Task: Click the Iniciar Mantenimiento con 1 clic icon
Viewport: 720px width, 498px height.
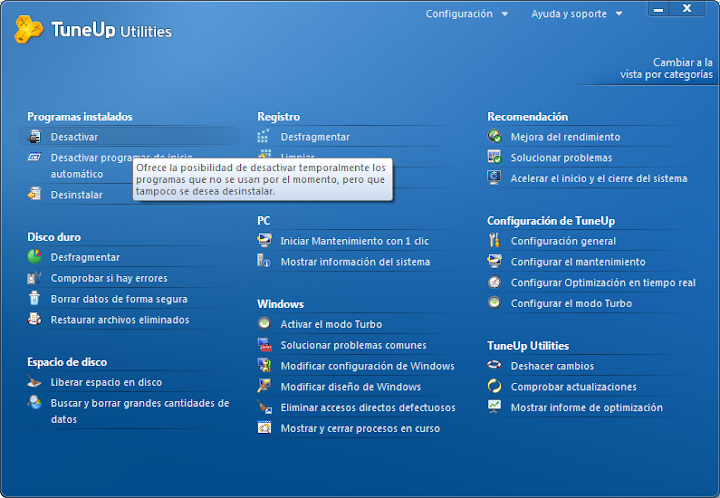Action: coord(264,241)
